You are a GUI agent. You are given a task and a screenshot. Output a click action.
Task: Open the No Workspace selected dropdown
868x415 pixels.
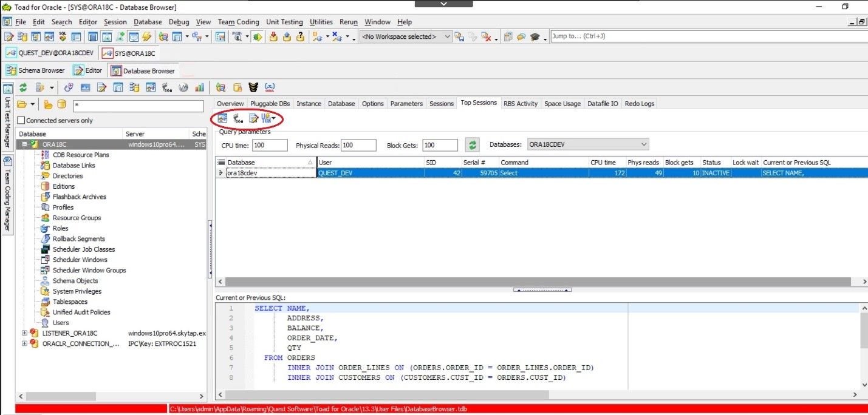406,36
